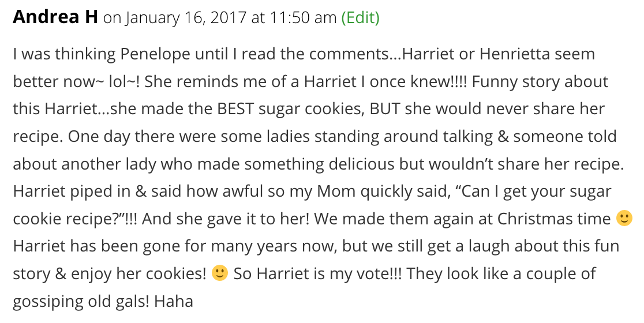The image size is (644, 323).
Task: Click the Andrea H author name
Action: click(x=55, y=17)
